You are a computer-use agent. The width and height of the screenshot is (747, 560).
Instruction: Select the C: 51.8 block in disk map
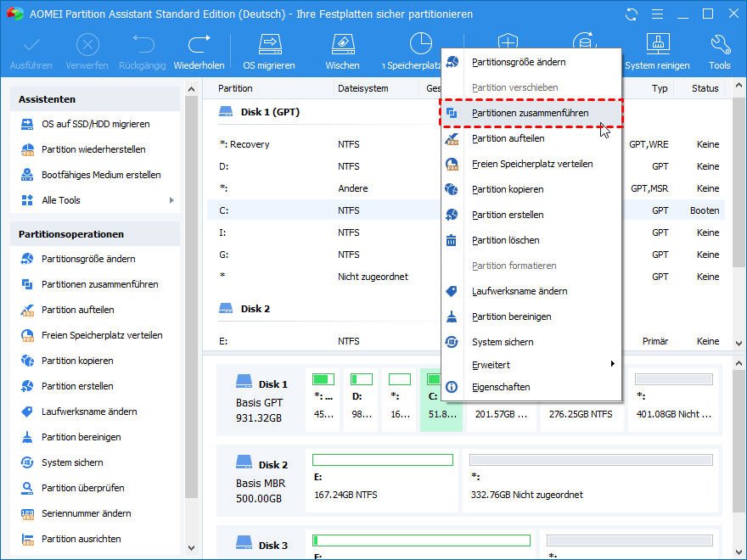441,399
